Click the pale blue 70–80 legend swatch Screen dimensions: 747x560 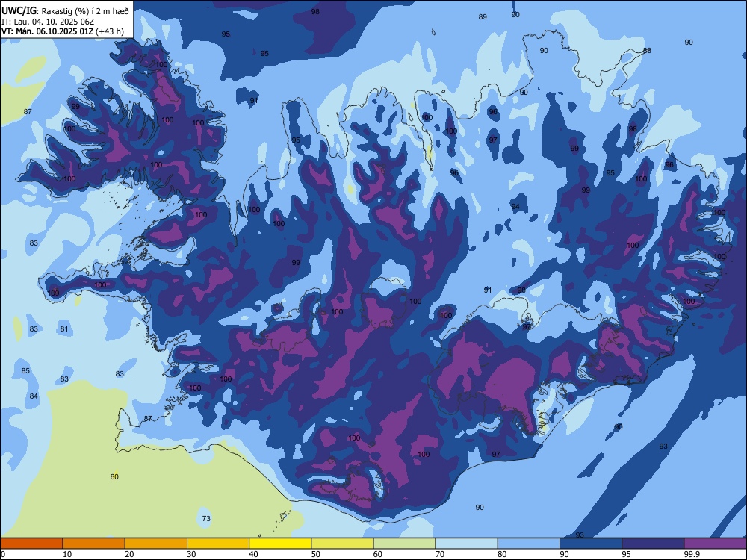[467, 544]
